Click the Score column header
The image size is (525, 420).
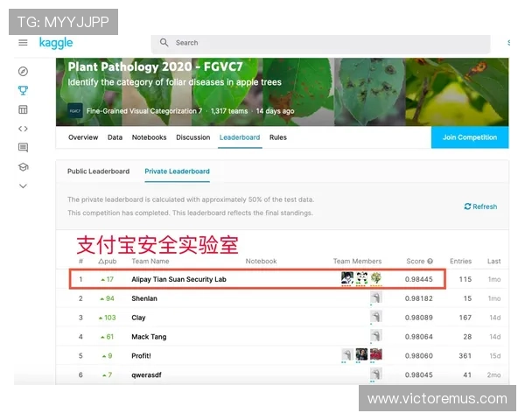pyautogui.click(x=415, y=262)
